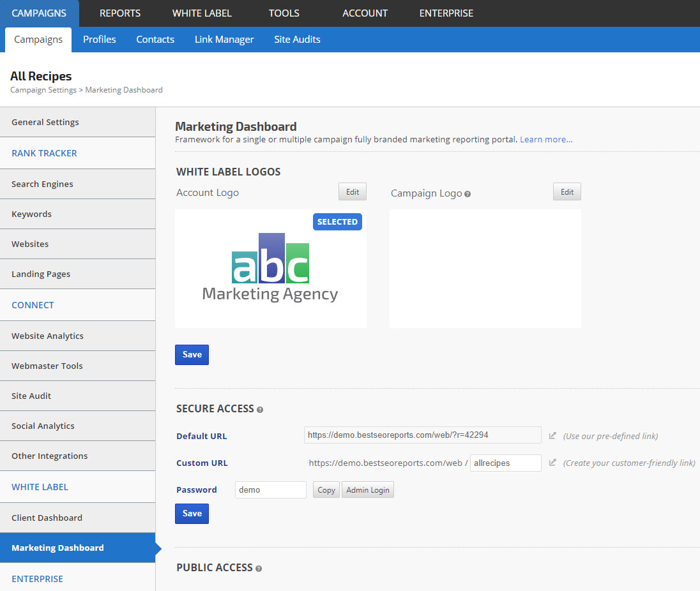Image resolution: width=700 pixels, height=591 pixels.
Task: Edit the Campaign Logo
Action: (x=567, y=192)
